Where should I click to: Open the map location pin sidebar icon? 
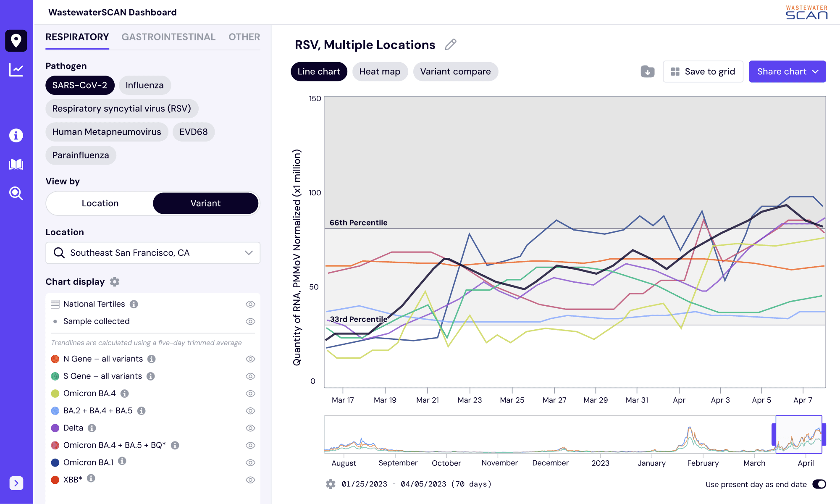(16, 41)
